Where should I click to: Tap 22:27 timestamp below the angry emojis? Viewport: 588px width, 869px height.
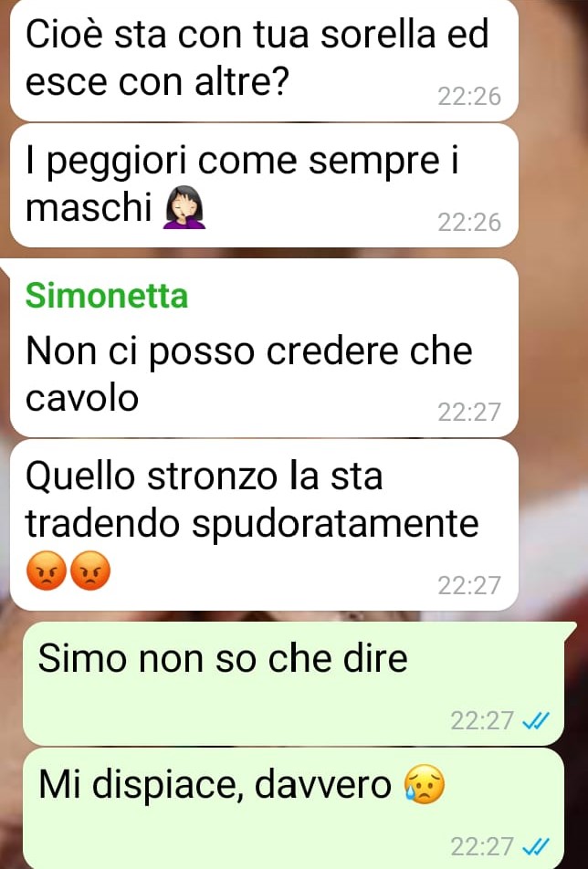(469, 585)
